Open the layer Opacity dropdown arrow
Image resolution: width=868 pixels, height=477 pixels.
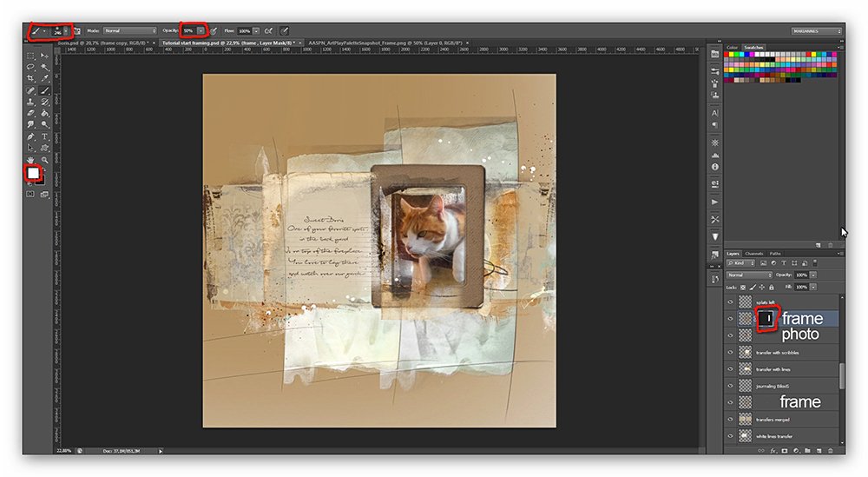[813, 275]
